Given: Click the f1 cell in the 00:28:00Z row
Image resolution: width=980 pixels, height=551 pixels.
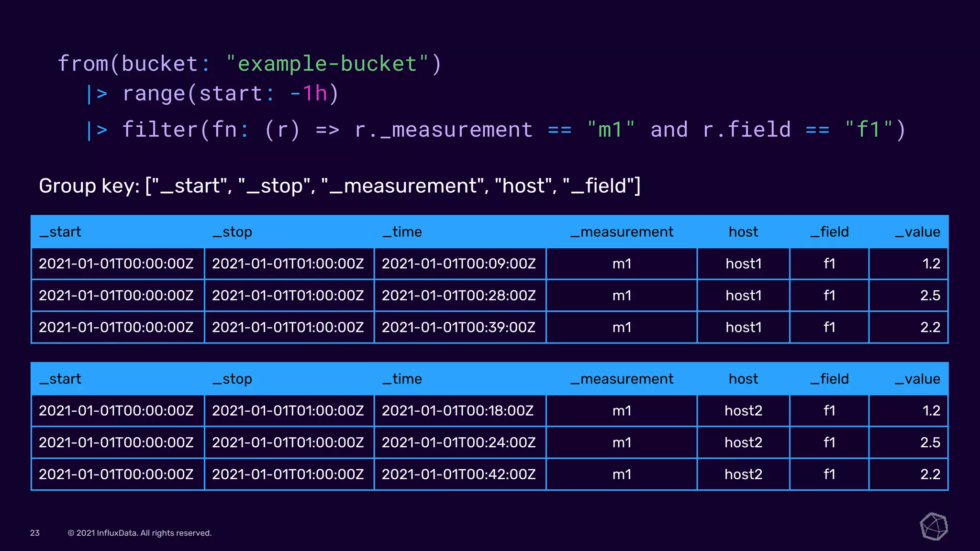Looking at the screenshot, I should (829, 296).
